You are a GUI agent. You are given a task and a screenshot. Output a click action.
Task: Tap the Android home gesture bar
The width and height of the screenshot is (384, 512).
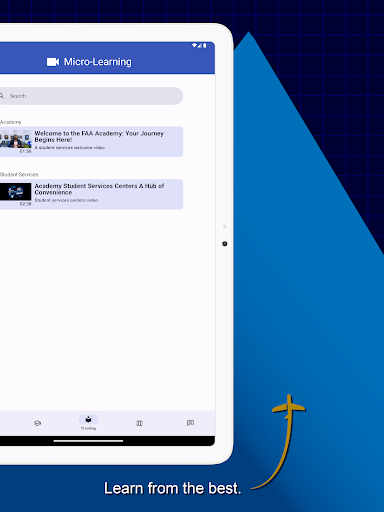pyautogui.click(x=88, y=441)
